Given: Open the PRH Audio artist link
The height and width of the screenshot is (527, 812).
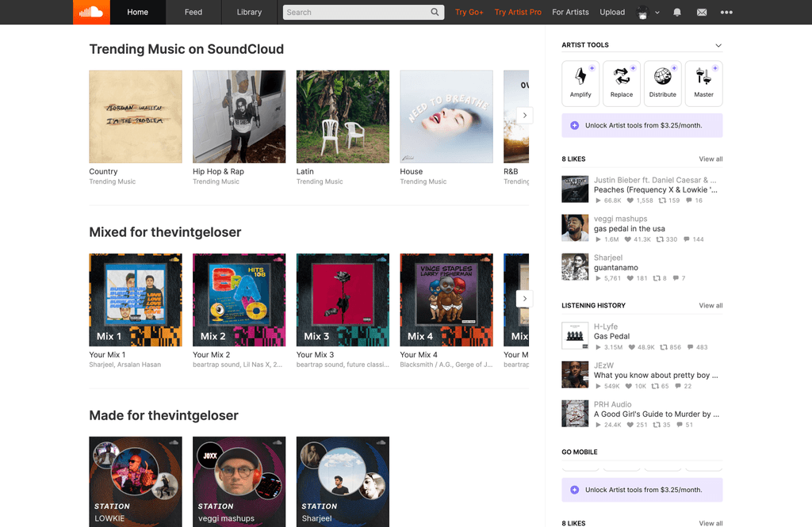Looking at the screenshot, I should click(x=613, y=404).
